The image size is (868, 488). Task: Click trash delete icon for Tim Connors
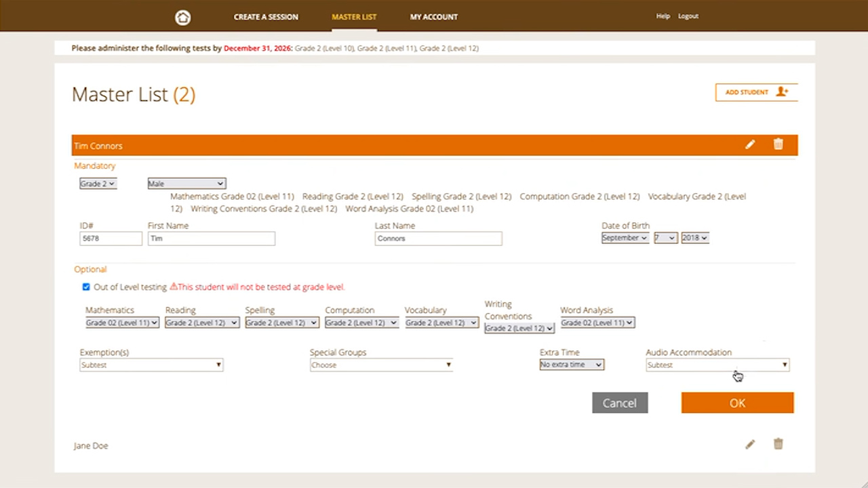click(x=778, y=144)
